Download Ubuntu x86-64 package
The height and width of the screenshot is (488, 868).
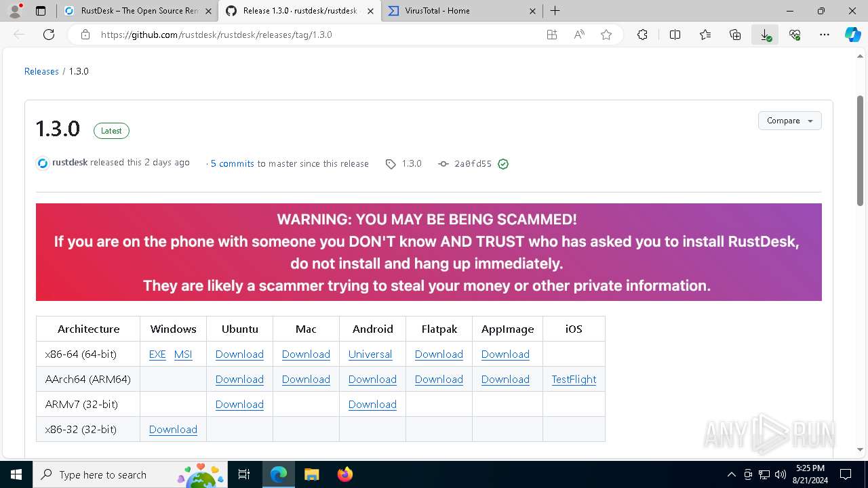[239, 354]
